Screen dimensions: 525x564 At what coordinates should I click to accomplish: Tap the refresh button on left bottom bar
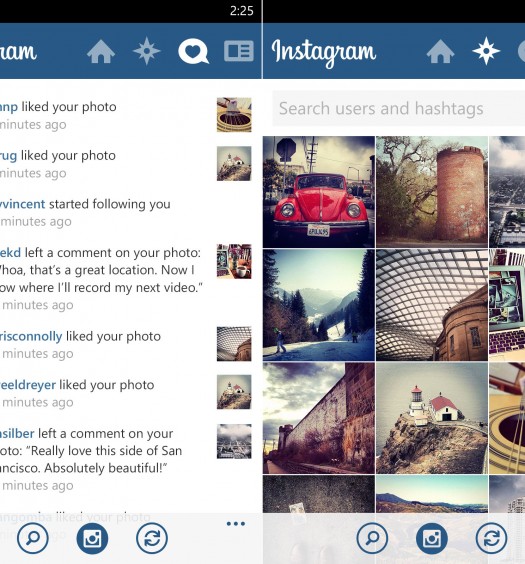152,538
